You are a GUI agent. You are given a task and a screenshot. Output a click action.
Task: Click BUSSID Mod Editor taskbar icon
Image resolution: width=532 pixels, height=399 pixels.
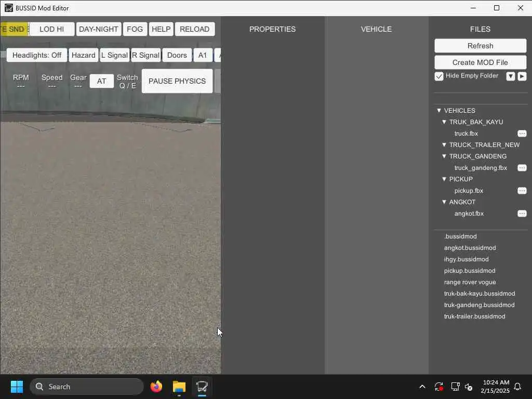click(x=202, y=387)
